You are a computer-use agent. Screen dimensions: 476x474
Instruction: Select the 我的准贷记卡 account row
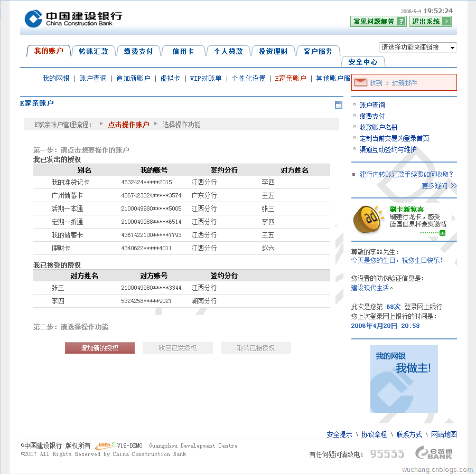[x=182, y=182]
